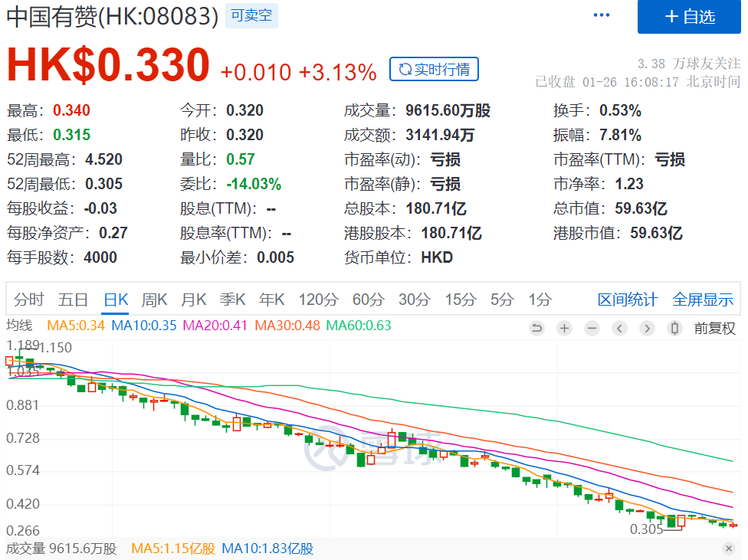
Task: Select the 1分 interval tab
Action: [540, 300]
